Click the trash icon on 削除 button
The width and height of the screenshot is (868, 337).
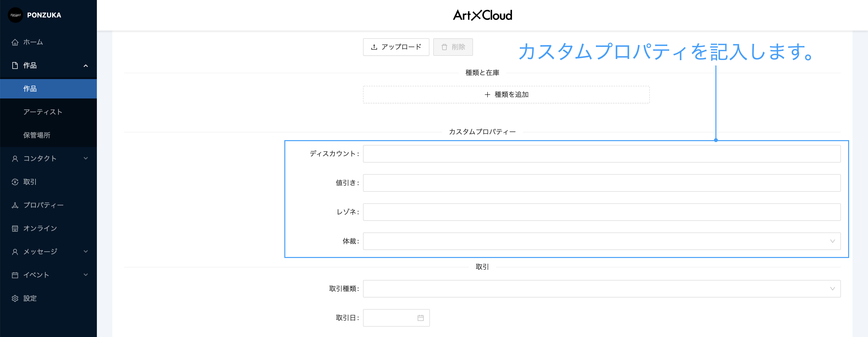(444, 47)
